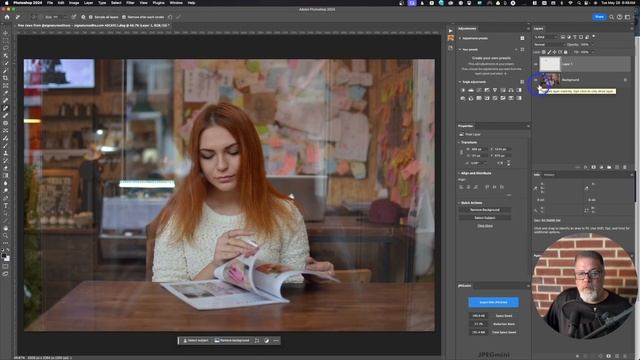This screenshot has width=640, height=360.
Task: Open the Layer menu
Action: (x=88, y=3)
